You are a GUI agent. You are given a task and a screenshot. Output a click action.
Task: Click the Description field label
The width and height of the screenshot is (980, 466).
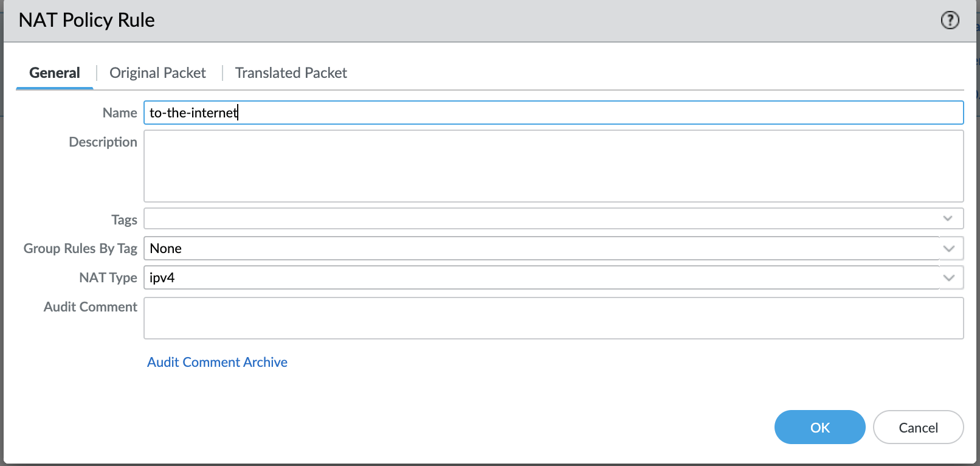coord(103,142)
